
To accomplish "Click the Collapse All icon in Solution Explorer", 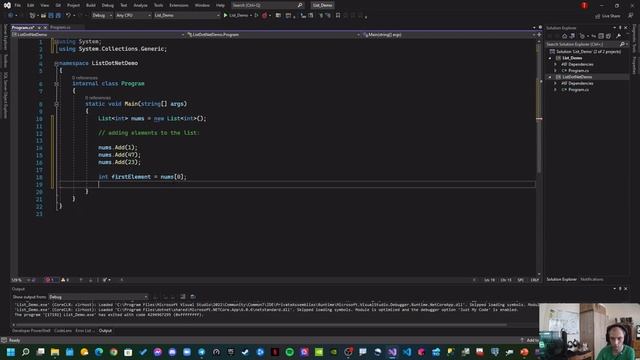I will (601, 36).
